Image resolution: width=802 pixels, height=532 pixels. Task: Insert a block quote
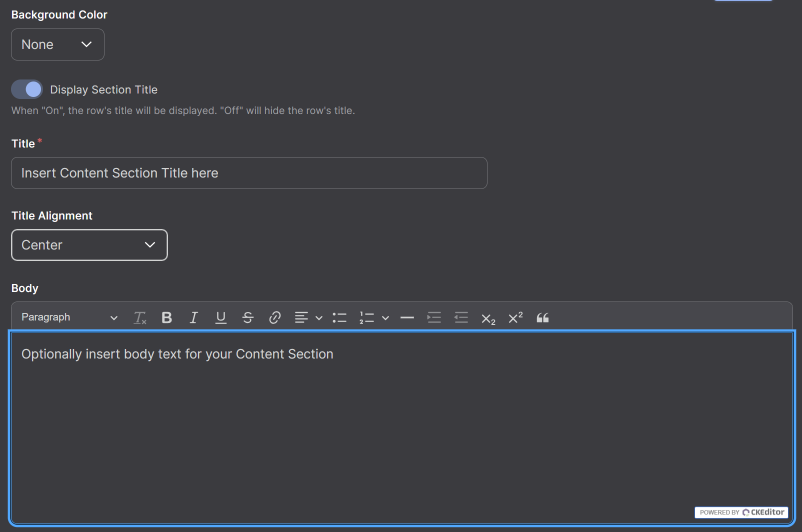pyautogui.click(x=542, y=317)
